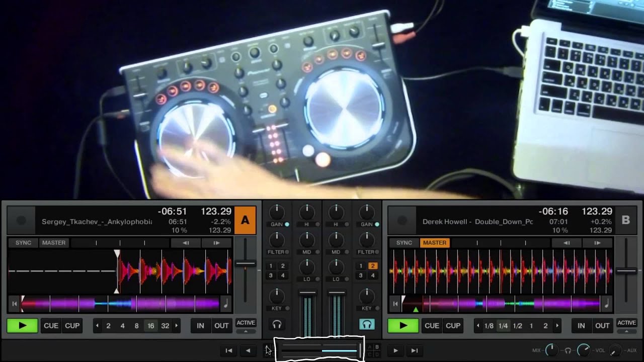Click tempo bend up arrow on deck B
This screenshot has height=362, width=644.
597,243
